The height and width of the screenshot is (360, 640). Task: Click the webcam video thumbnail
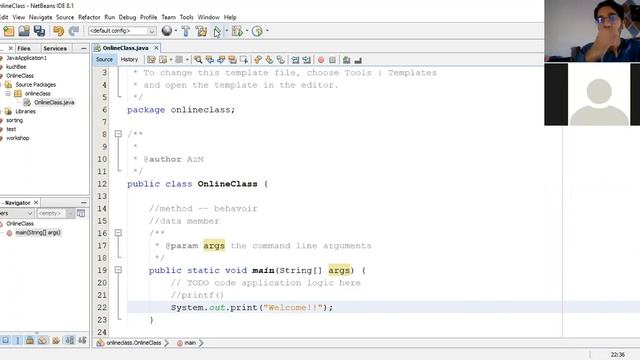[x=592, y=31]
